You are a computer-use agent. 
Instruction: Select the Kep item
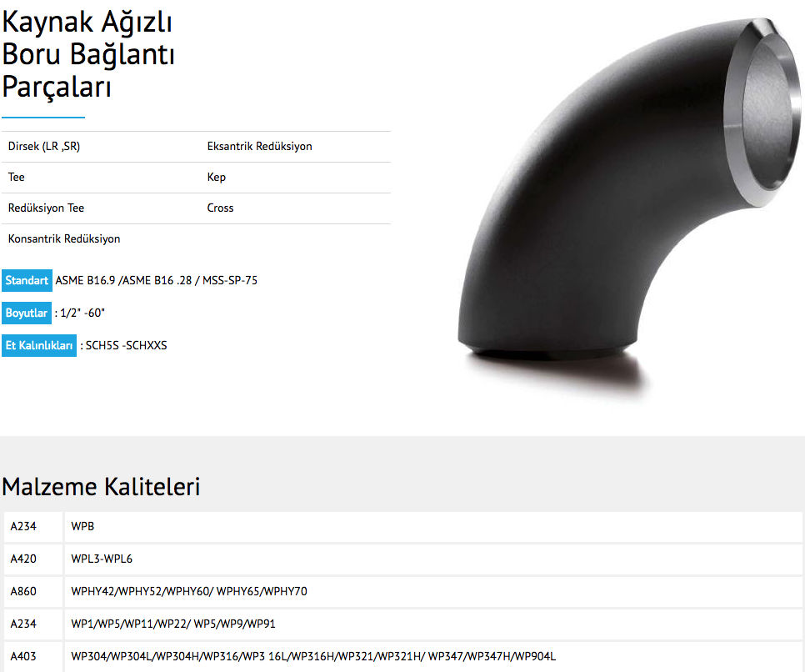pos(216,178)
